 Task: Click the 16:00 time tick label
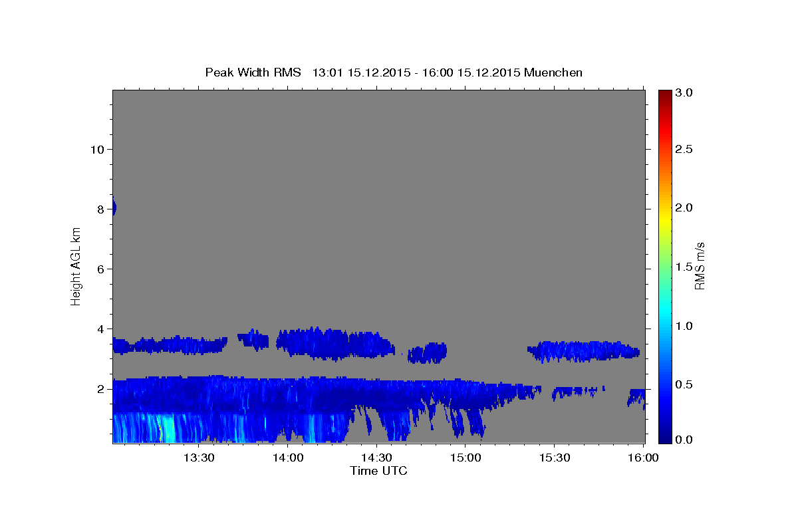[x=643, y=458]
